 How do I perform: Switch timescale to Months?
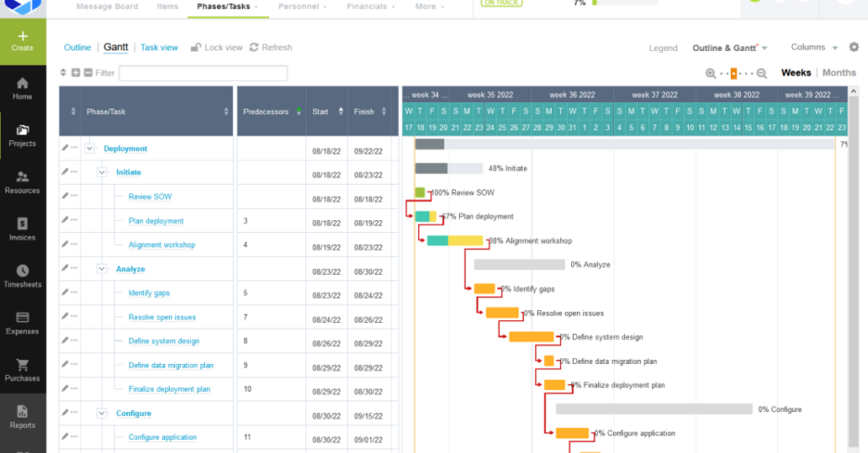(838, 72)
